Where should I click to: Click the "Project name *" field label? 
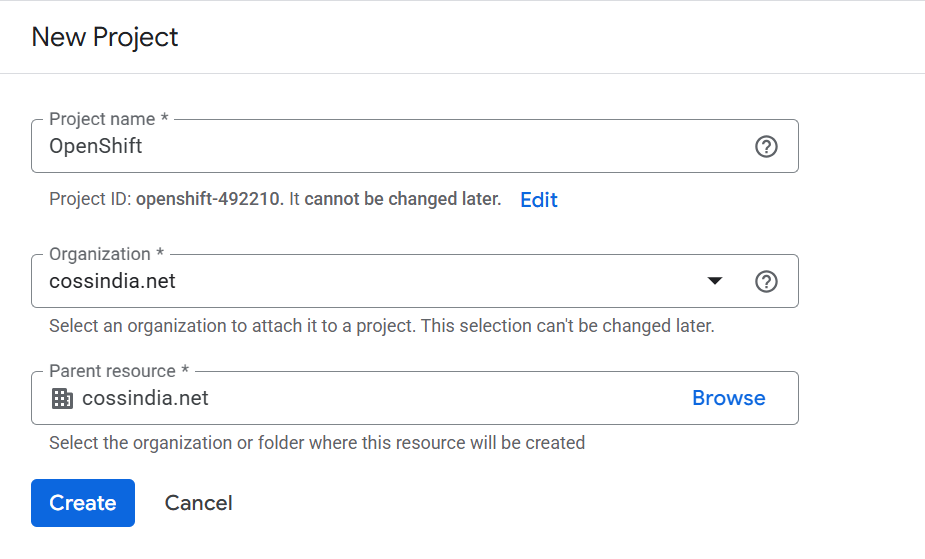coord(109,119)
